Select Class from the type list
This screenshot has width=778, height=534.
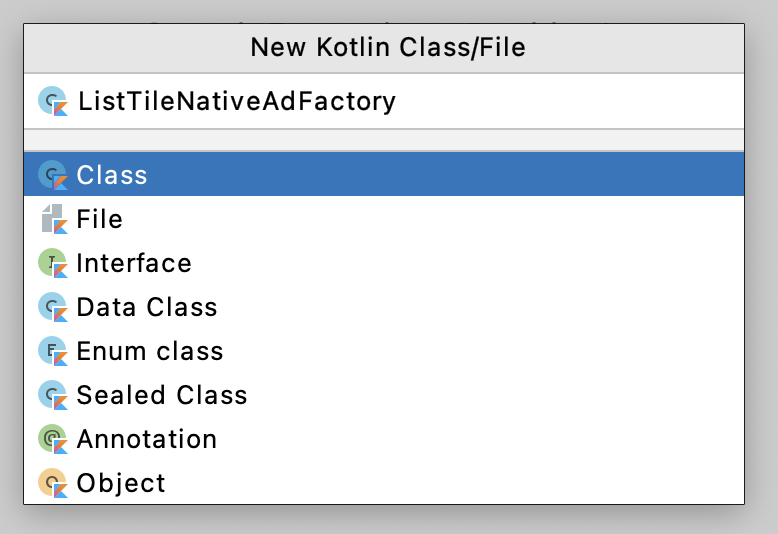(112, 175)
